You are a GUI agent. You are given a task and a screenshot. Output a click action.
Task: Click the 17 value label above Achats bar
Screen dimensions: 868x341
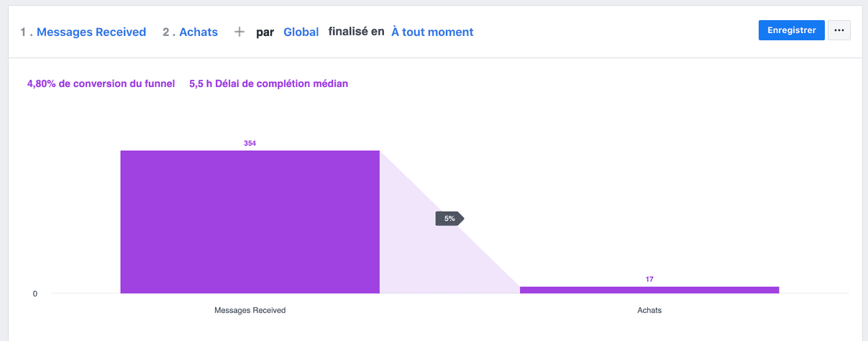tap(649, 279)
